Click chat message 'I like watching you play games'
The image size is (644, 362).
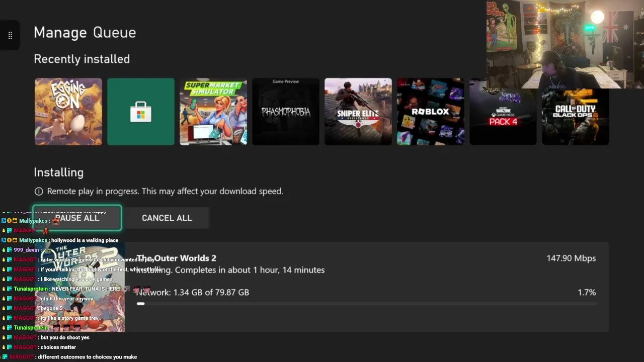click(x=76, y=279)
